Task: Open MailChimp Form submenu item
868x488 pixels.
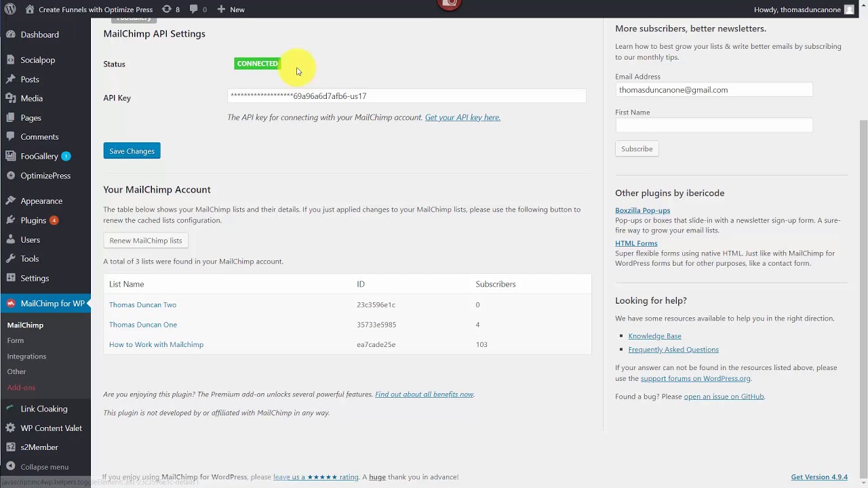Action: pyautogui.click(x=15, y=340)
